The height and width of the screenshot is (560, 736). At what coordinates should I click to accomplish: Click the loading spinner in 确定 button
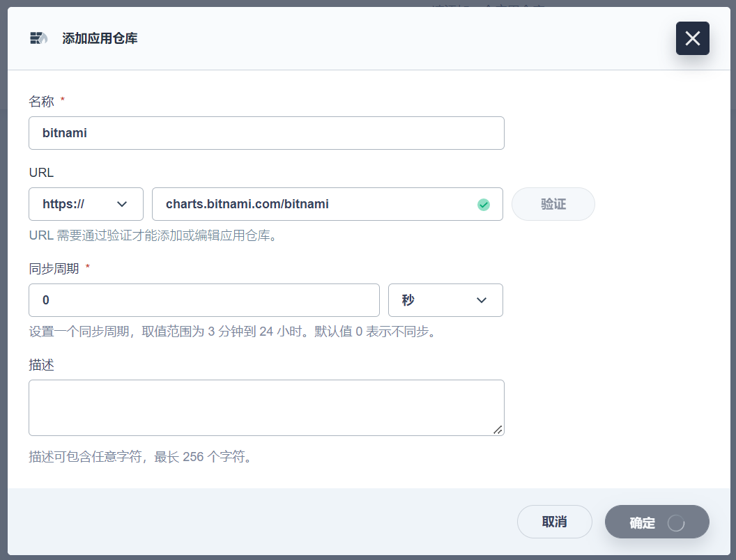(676, 523)
